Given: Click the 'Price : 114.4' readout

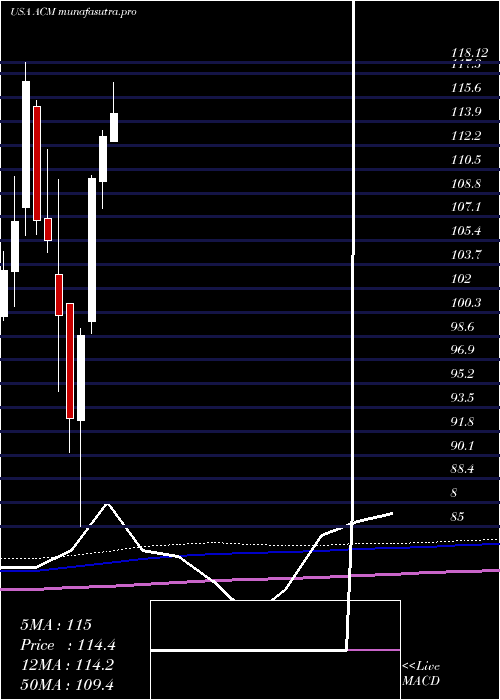Looking at the screenshot, I should click(x=68, y=645).
